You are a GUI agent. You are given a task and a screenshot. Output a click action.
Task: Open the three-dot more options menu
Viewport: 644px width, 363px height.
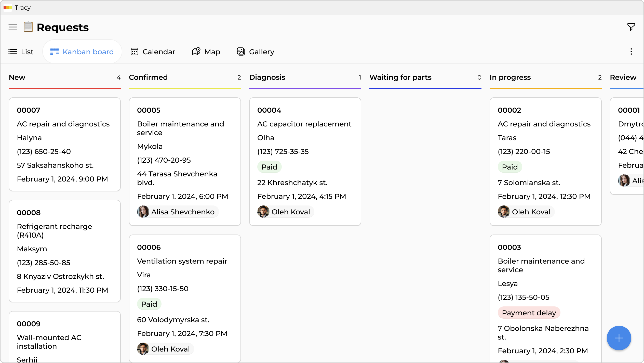pyautogui.click(x=631, y=52)
